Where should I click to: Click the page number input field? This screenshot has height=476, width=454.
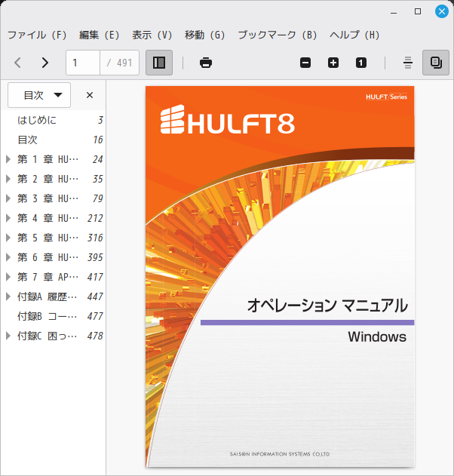(x=83, y=63)
